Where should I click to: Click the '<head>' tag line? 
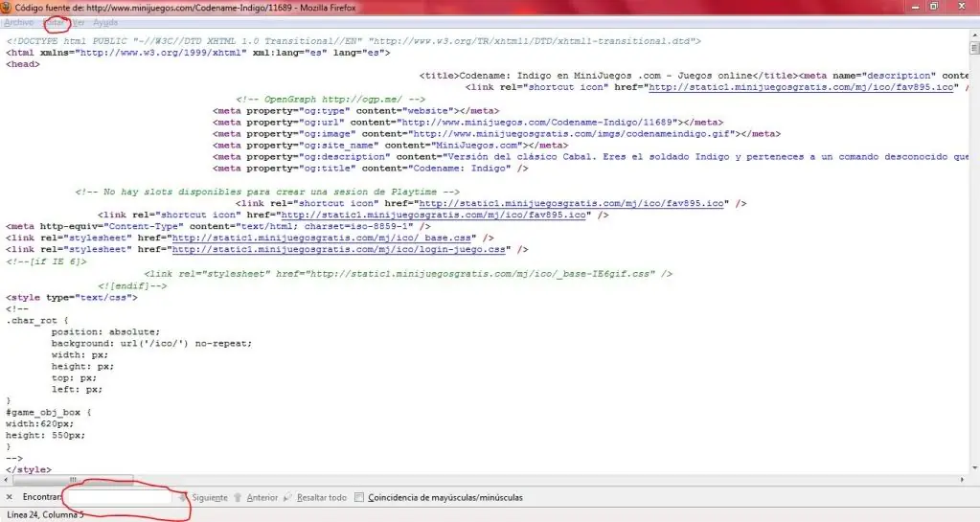tap(22, 64)
